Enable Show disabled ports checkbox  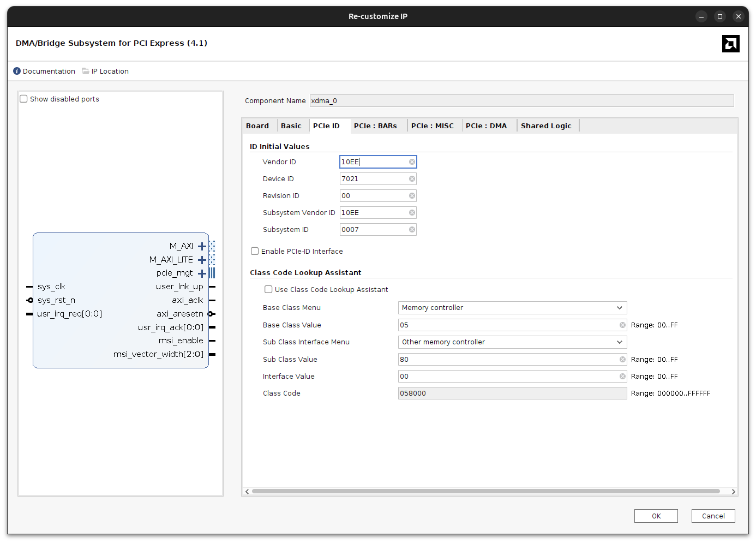click(24, 99)
